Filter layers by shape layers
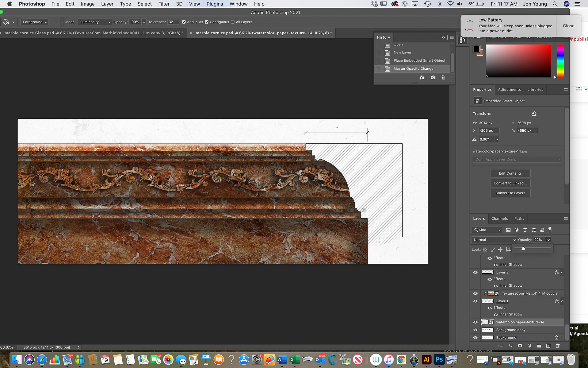Screen dimensions: 588x368 (x=533, y=230)
